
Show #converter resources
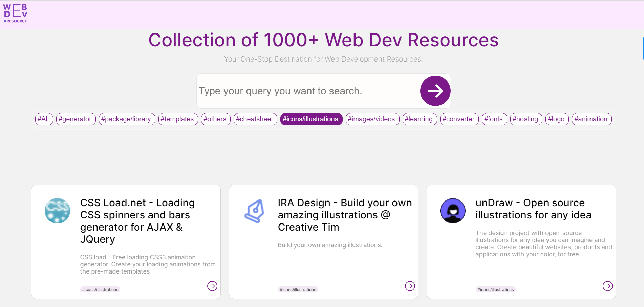pyautogui.click(x=459, y=119)
